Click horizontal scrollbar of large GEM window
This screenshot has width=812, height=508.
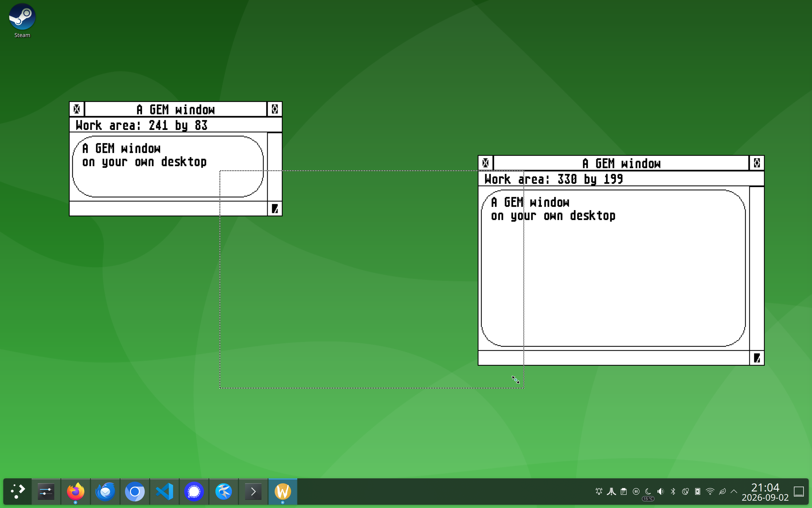click(614, 358)
